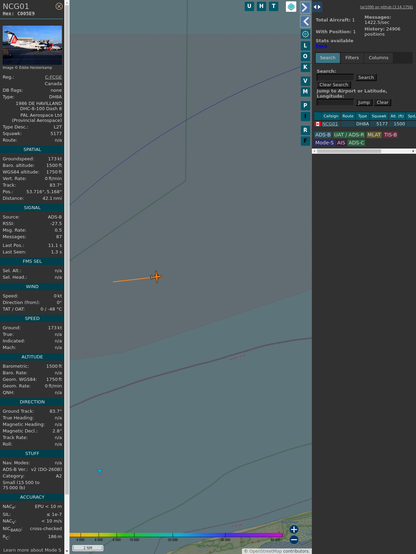Image resolution: width=416 pixels, height=554 pixels.
Task: Zoom in with the plus map button
Action: [x=294, y=529]
